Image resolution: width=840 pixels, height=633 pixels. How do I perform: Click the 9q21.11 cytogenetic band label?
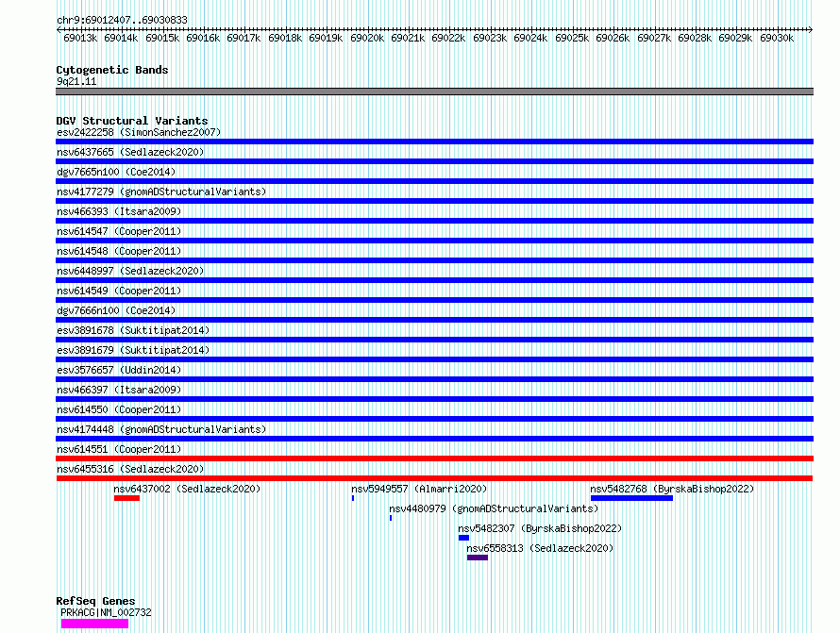coord(76,81)
